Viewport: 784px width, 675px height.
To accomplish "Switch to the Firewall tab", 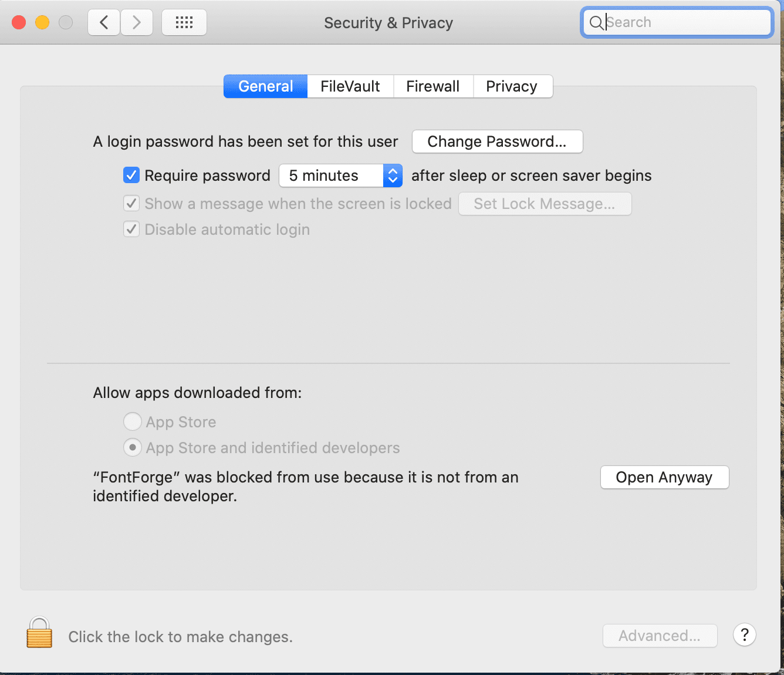I will point(433,86).
